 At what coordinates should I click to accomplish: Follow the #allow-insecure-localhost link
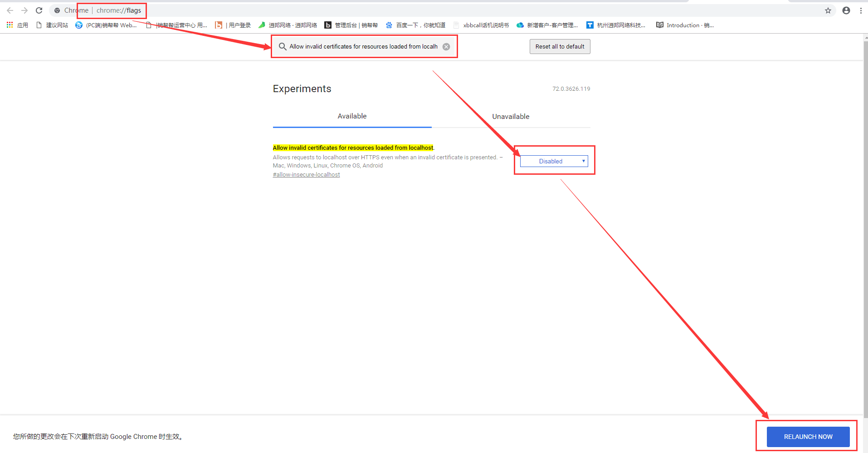pos(306,175)
